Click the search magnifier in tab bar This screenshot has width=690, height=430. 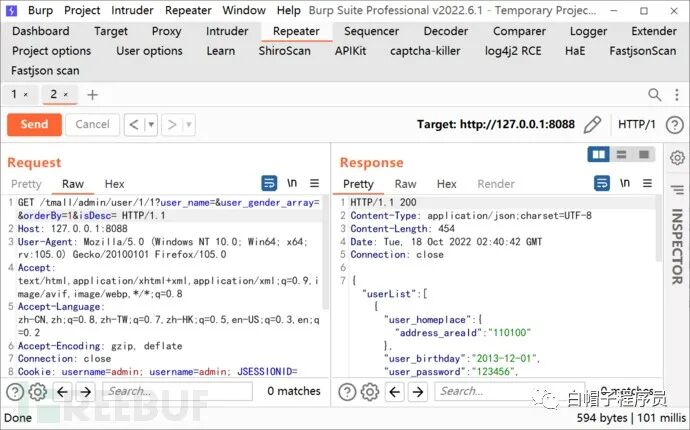654,94
